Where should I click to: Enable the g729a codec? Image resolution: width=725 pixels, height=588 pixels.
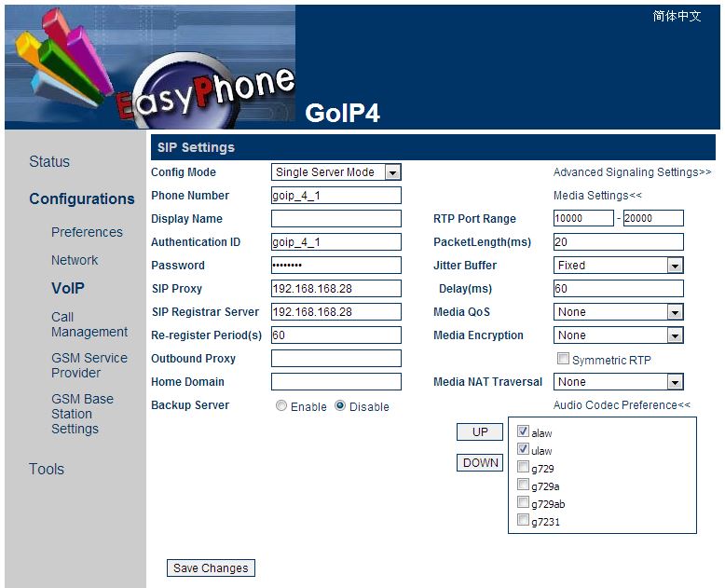523,485
